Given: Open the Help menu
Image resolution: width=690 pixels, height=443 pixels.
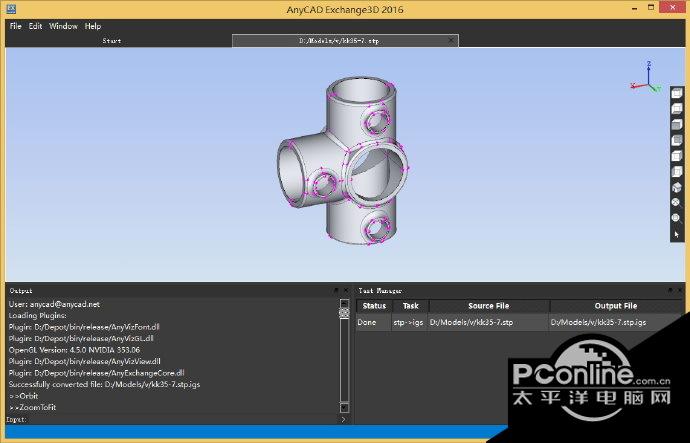Looking at the screenshot, I should (x=93, y=26).
